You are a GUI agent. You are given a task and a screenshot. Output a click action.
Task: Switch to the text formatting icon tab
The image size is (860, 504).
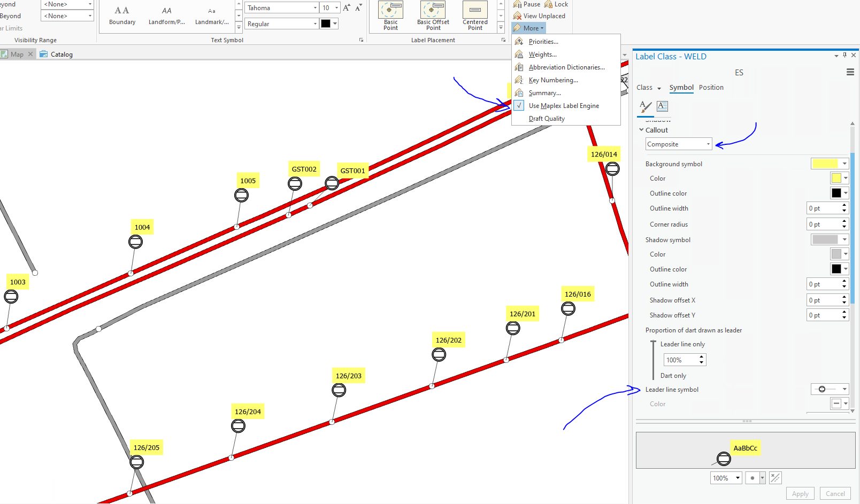point(662,106)
